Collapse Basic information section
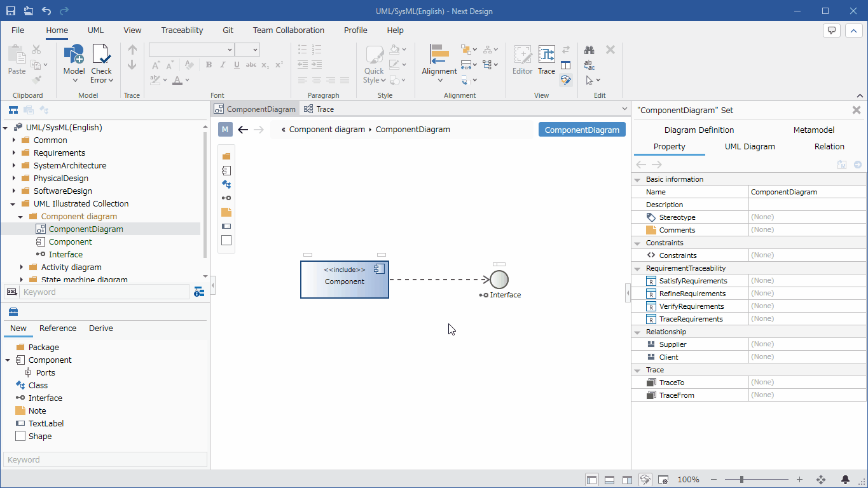This screenshot has height=488, width=868. [x=637, y=180]
